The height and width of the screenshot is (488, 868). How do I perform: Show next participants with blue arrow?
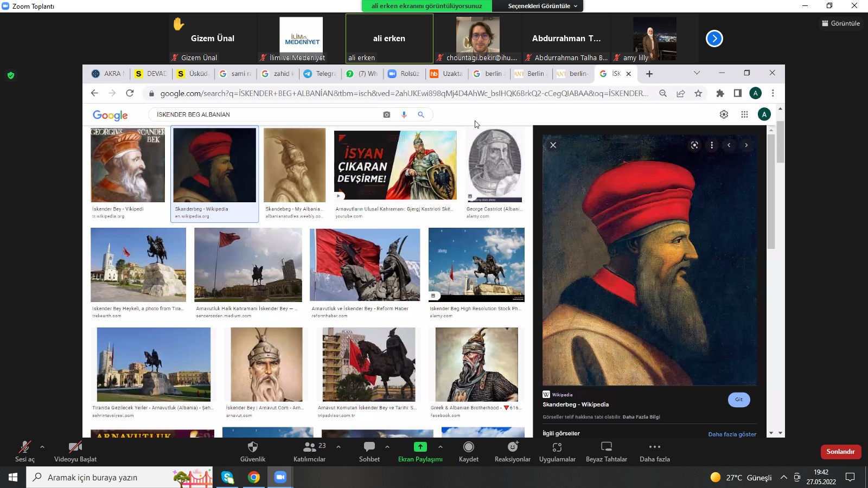(x=714, y=38)
